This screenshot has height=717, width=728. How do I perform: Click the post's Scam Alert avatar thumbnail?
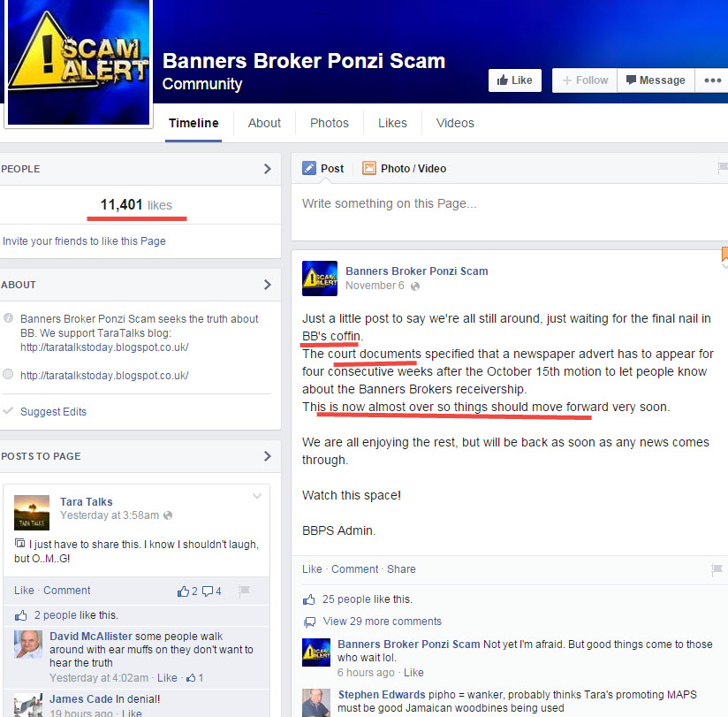tap(320, 278)
